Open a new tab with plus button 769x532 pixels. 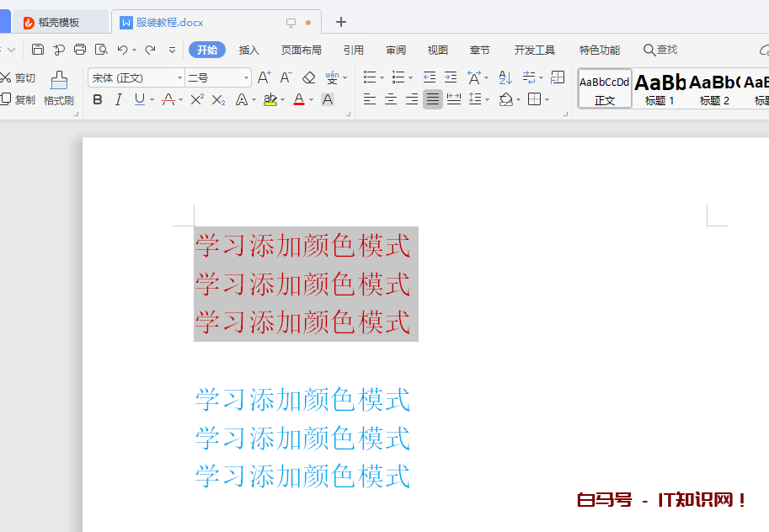click(x=341, y=22)
